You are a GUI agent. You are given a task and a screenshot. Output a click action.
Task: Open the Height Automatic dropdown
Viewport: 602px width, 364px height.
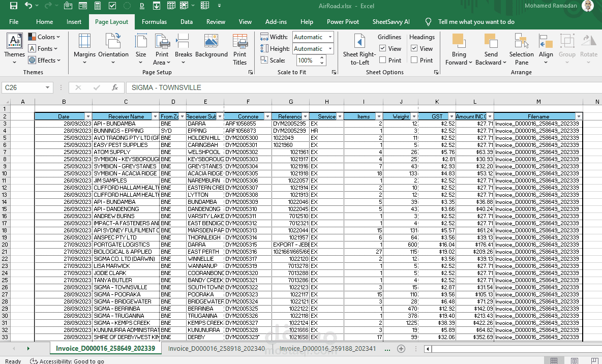pos(330,49)
